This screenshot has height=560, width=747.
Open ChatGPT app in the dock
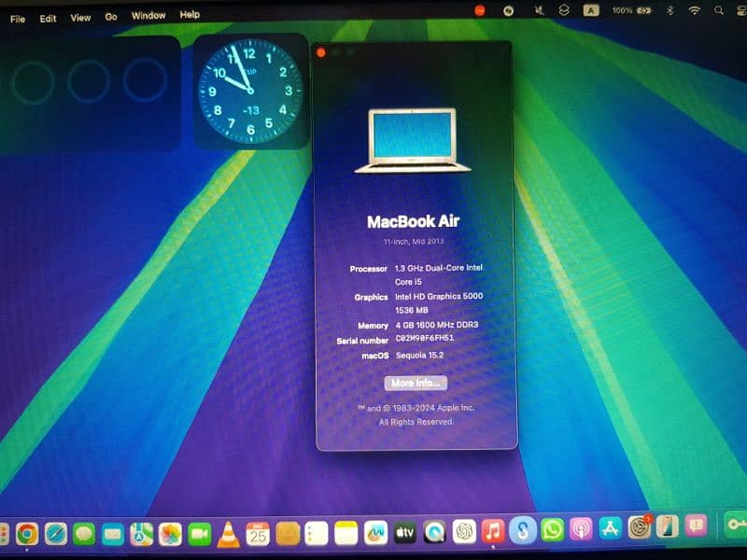(x=464, y=531)
